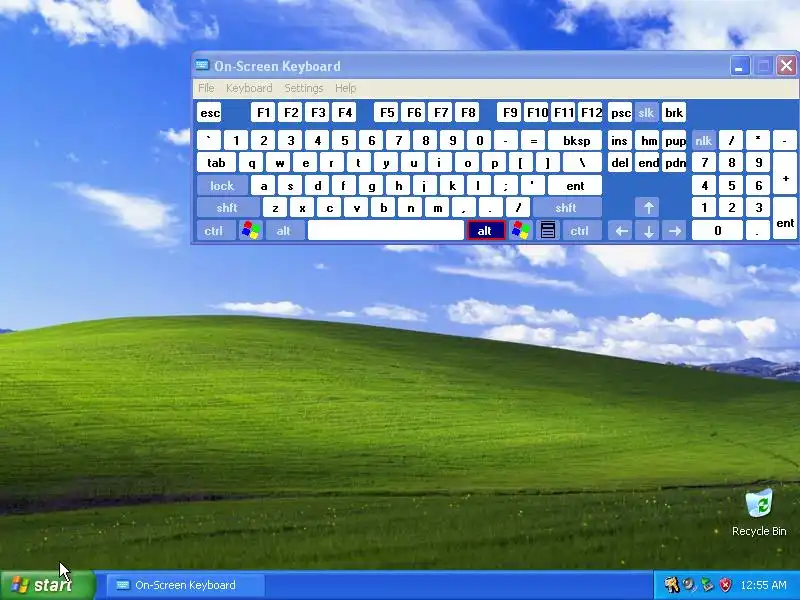Click the F1 function key

(x=263, y=113)
